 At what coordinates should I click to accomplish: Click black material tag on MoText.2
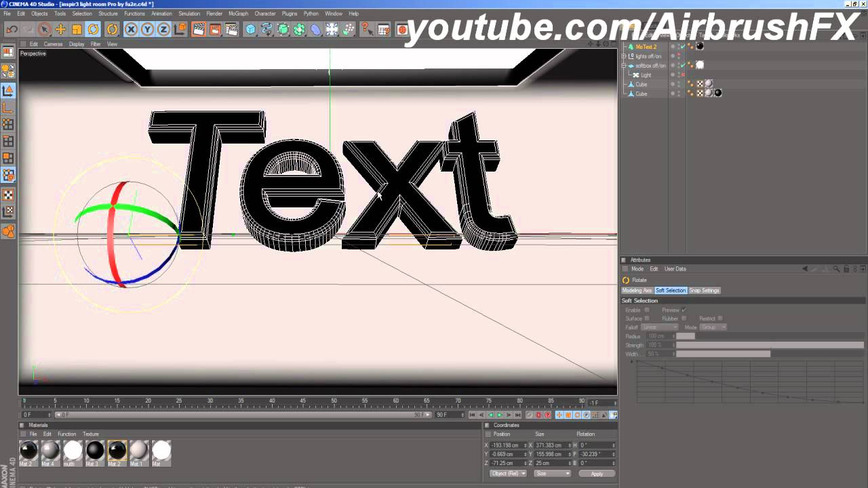pos(700,47)
